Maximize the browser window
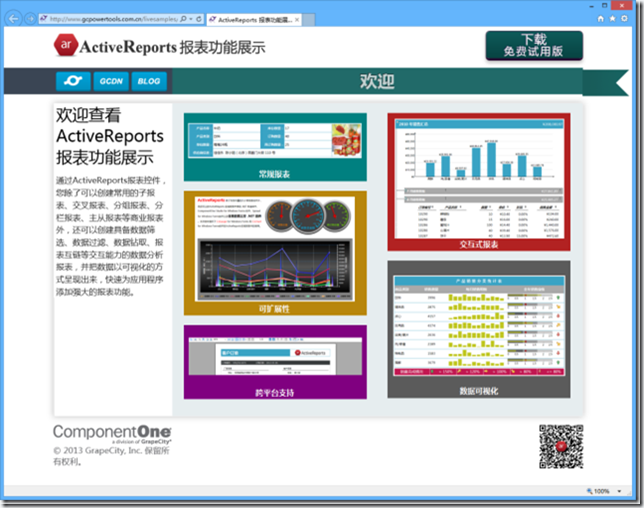Screen dimensions: 644x508 pyautogui.click(x=605, y=6)
